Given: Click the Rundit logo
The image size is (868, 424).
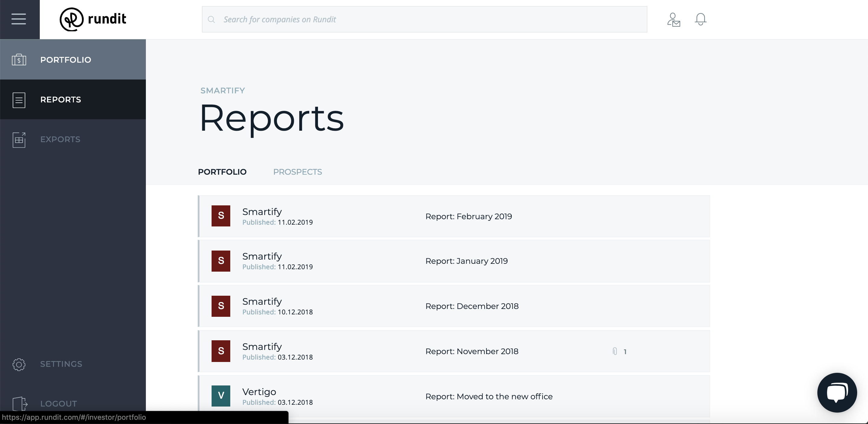Looking at the screenshot, I should [93, 19].
